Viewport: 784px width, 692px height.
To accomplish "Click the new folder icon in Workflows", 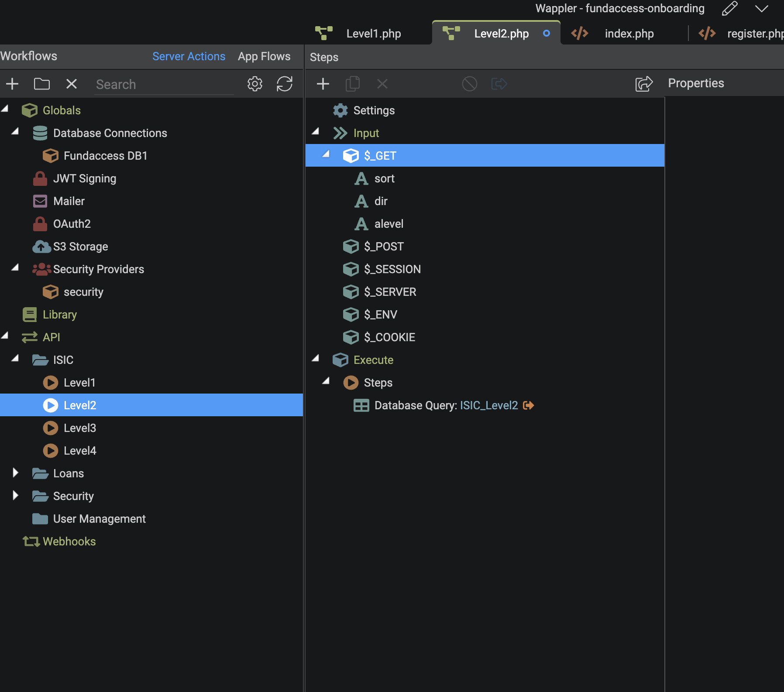I will pyautogui.click(x=42, y=84).
